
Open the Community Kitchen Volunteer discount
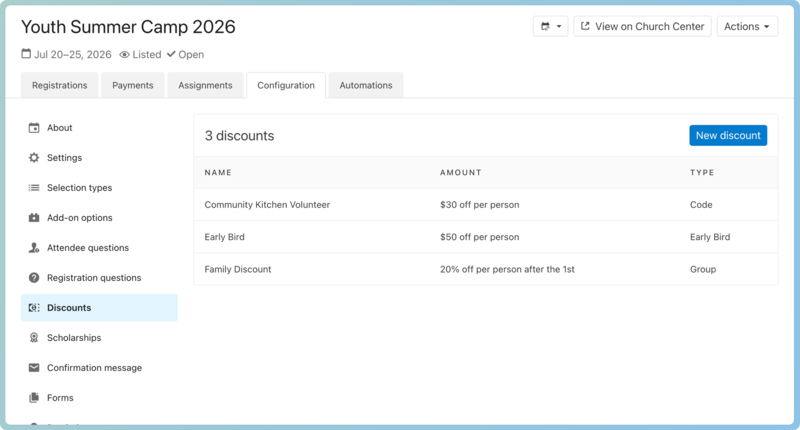[x=267, y=205]
